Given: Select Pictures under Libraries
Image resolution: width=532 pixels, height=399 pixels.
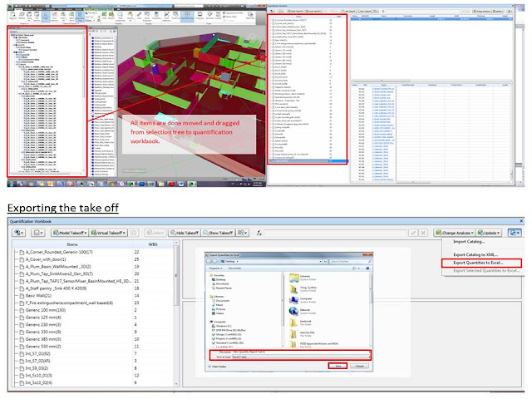Looking at the screenshot, I should click(x=219, y=309).
